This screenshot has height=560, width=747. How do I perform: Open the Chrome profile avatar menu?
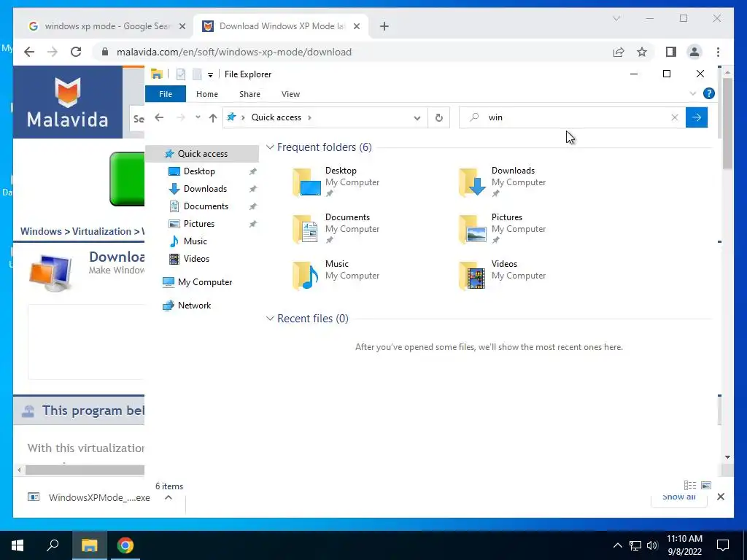tap(694, 52)
